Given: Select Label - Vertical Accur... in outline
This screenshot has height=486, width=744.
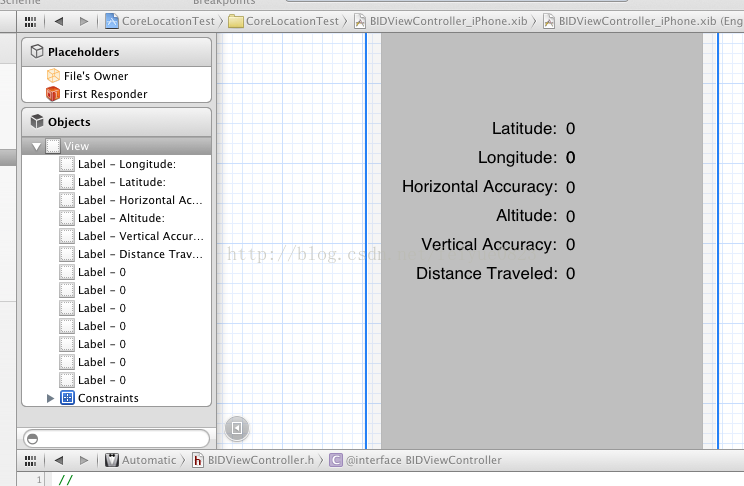Looking at the screenshot, I should tap(141, 236).
